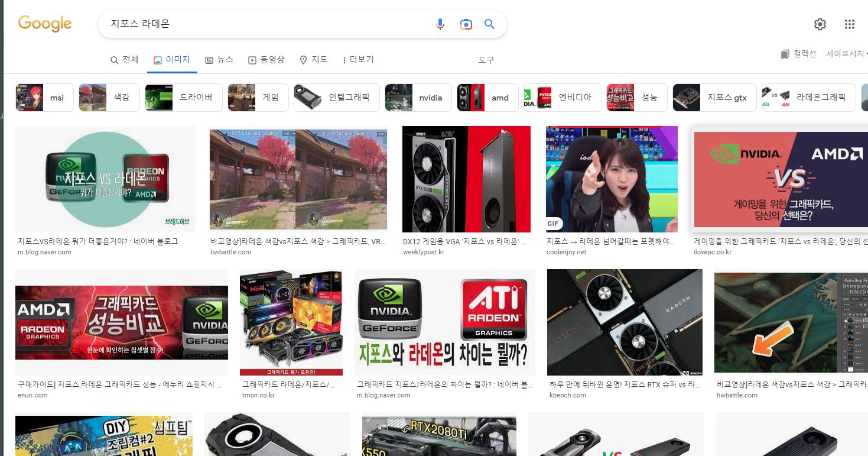Switch to the 지도 tab
This screenshot has height=456, width=868.
(314, 60)
